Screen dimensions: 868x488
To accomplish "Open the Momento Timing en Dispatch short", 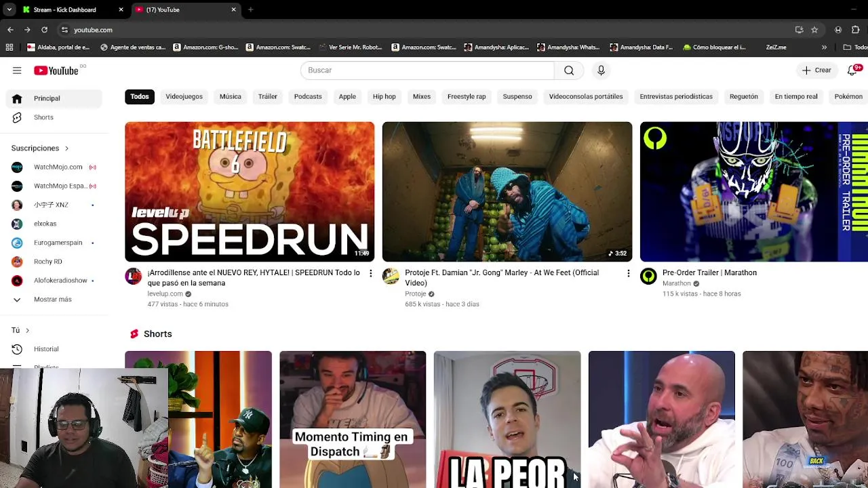I will [353, 420].
